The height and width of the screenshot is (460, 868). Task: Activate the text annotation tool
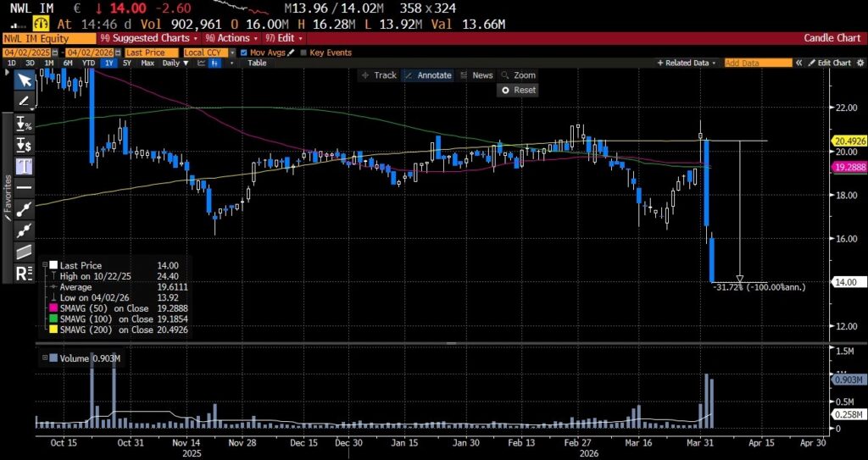pyautogui.click(x=25, y=165)
